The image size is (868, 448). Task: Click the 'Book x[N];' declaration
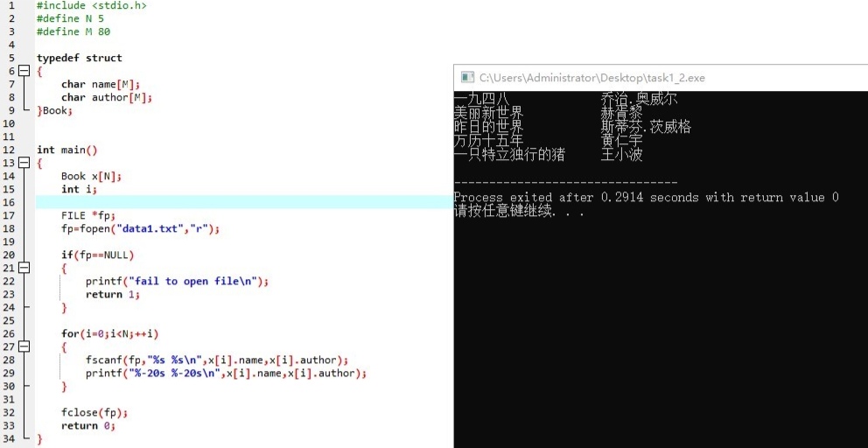click(91, 176)
